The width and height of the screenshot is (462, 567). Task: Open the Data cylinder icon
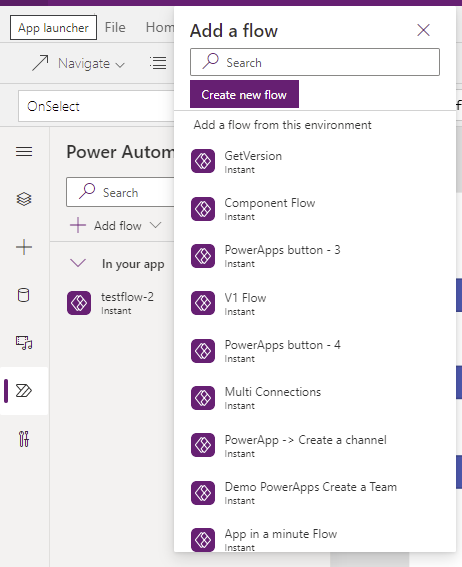(x=24, y=295)
